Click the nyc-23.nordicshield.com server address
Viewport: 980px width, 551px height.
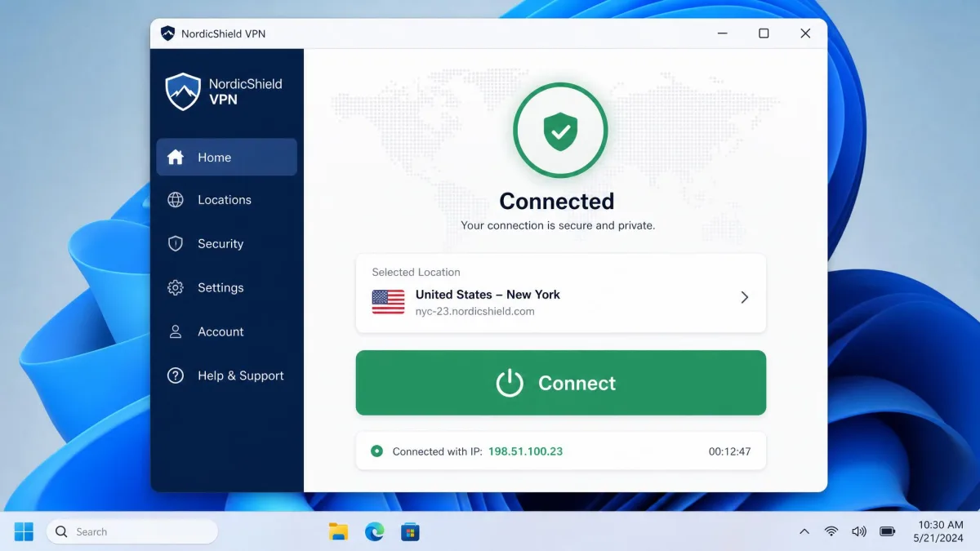click(475, 312)
